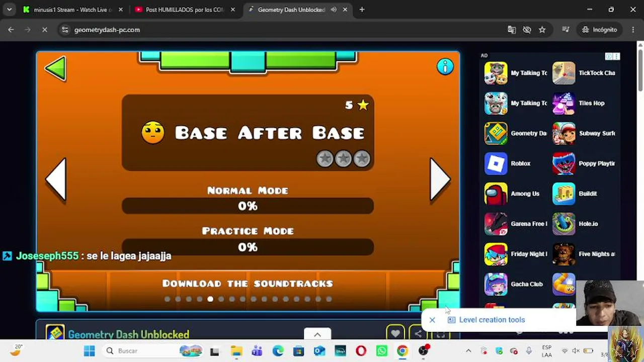Image resolution: width=644 pixels, height=362 pixels.
Task: Bookmark this page with the star icon
Action: point(542,30)
